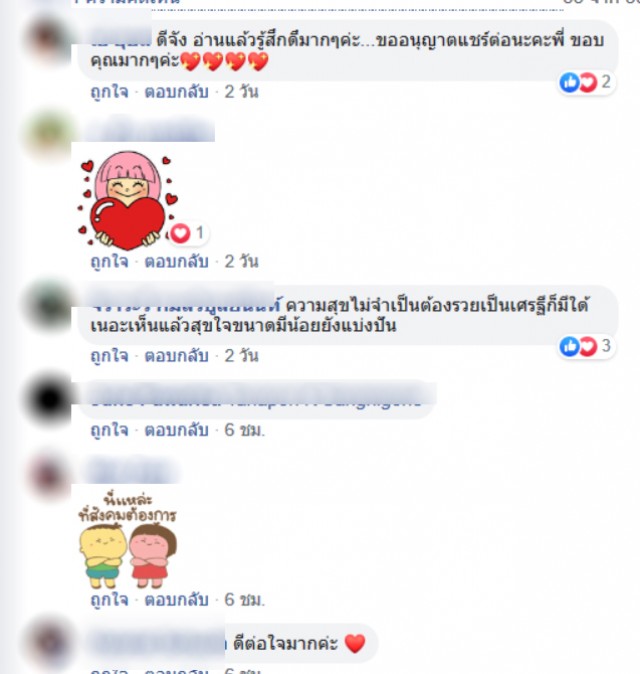This screenshot has height=674, width=640.
Task: Open like and love reactions showing 3
Action: pyautogui.click(x=586, y=346)
